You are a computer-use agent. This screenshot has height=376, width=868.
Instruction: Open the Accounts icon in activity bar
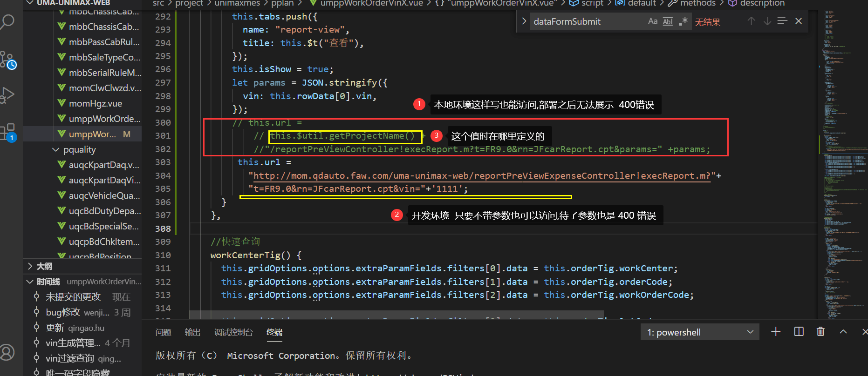pyautogui.click(x=7, y=352)
